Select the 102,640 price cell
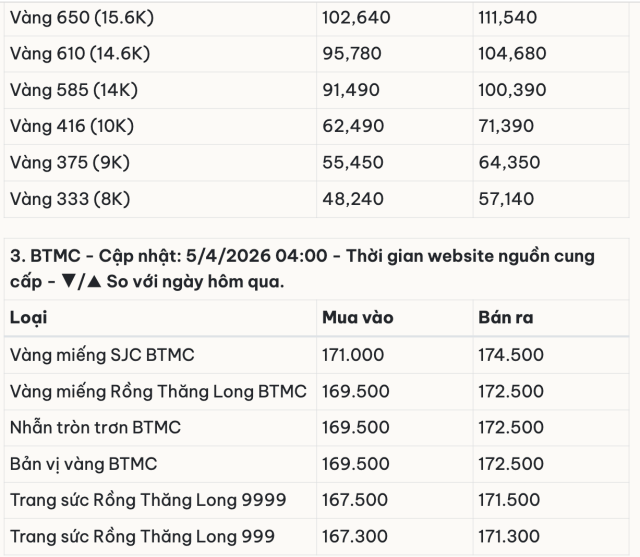The height and width of the screenshot is (557, 640). (355, 17)
